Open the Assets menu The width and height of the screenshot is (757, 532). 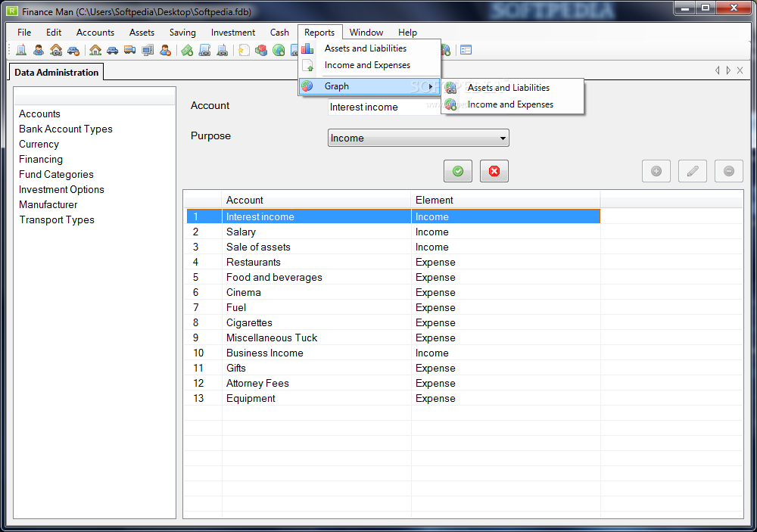(142, 33)
